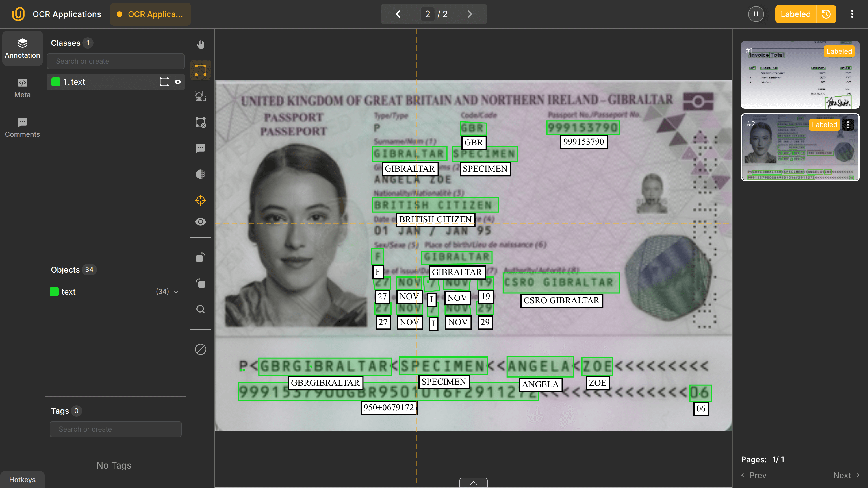Screen dimensions: 868x488
Task: Enable the crosshair cursor tool
Action: pyautogui.click(x=201, y=200)
